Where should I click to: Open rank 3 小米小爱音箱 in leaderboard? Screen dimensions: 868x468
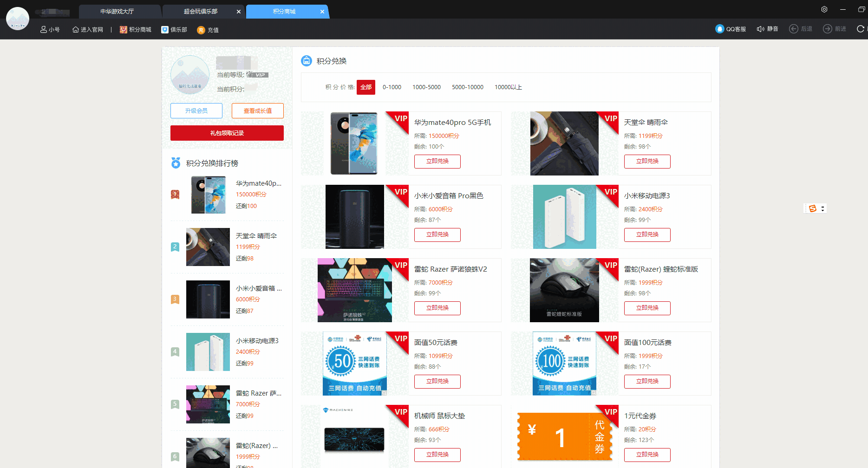(x=227, y=299)
